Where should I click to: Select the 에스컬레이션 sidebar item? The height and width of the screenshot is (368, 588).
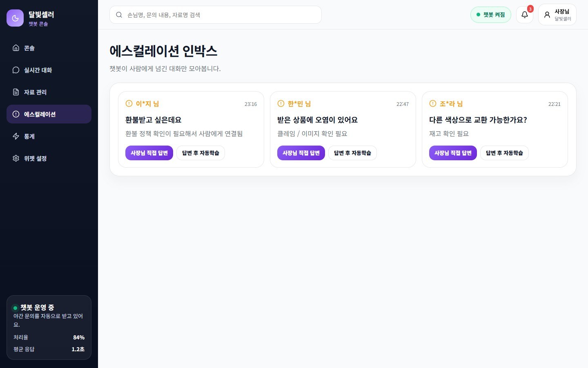coord(49,114)
